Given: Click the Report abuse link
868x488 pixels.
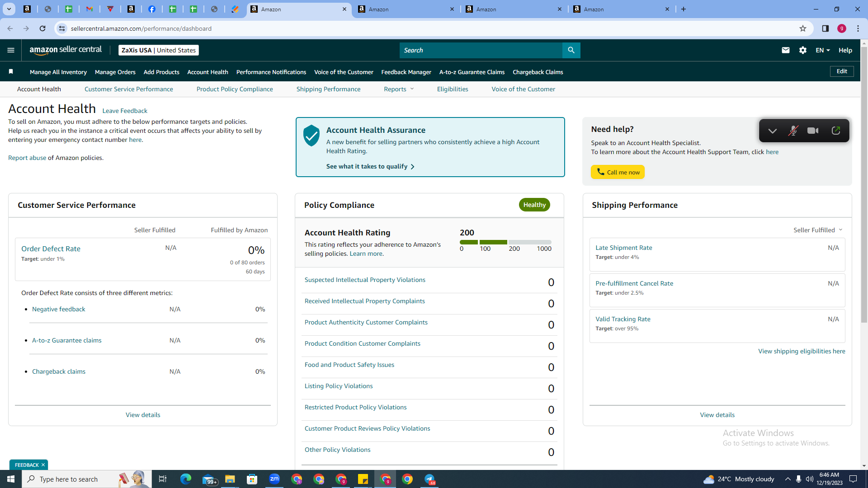Looking at the screenshot, I should [27, 158].
